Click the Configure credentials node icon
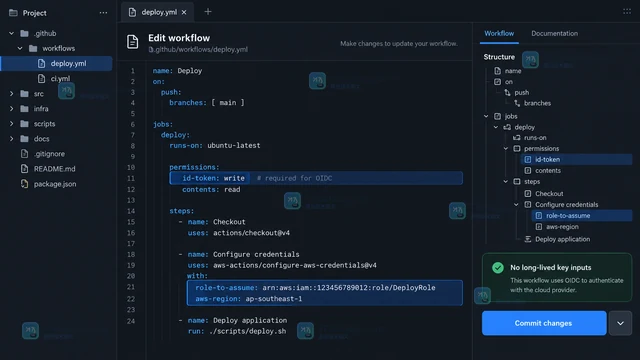The height and width of the screenshot is (360, 640). (528, 204)
